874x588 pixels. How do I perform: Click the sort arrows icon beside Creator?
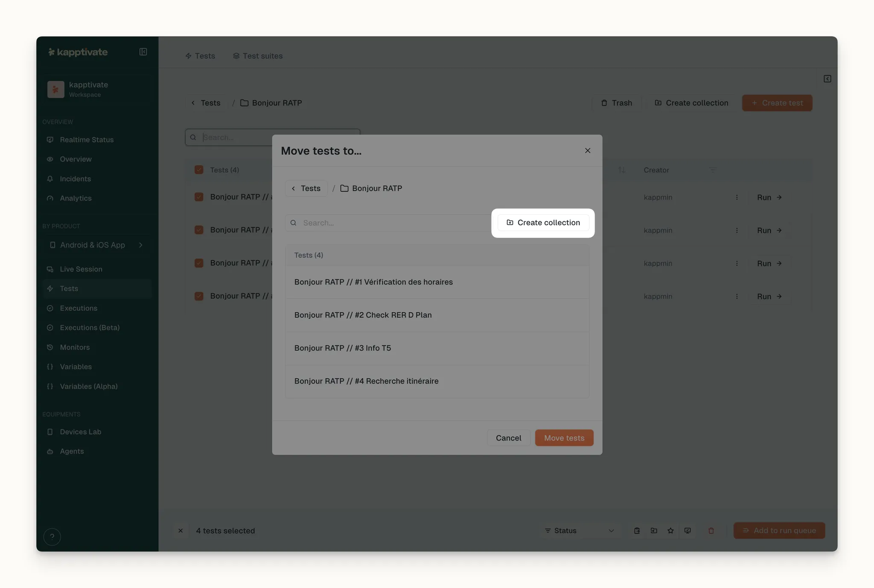pyautogui.click(x=622, y=170)
